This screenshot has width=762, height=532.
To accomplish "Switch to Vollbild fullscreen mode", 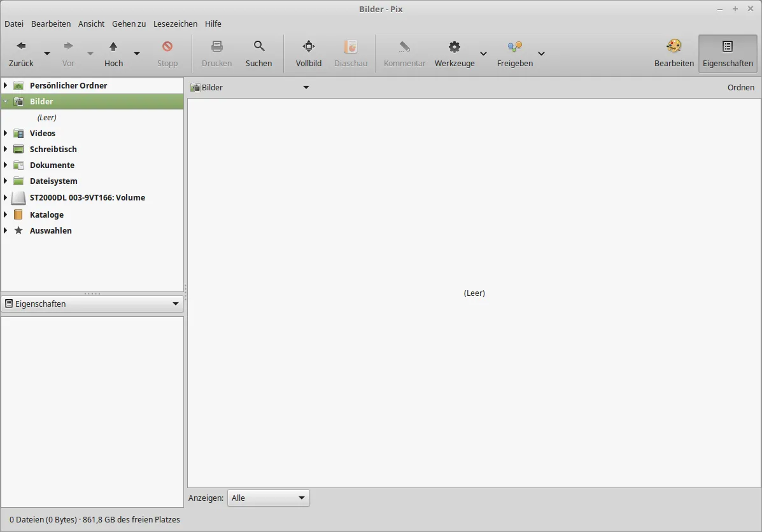I will (x=308, y=46).
